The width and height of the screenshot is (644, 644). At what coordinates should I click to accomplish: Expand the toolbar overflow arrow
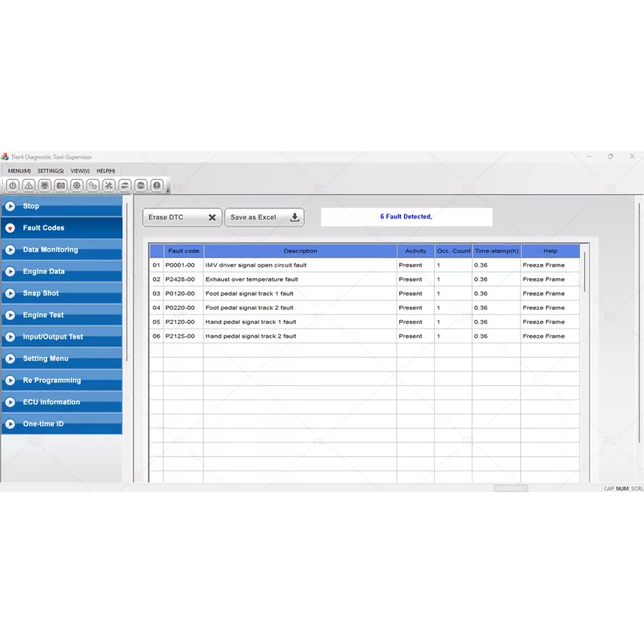click(x=168, y=190)
